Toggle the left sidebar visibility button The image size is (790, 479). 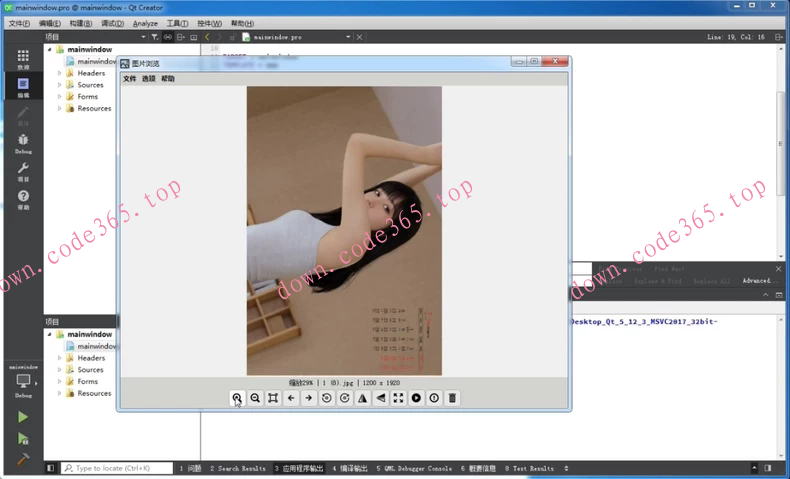point(51,468)
